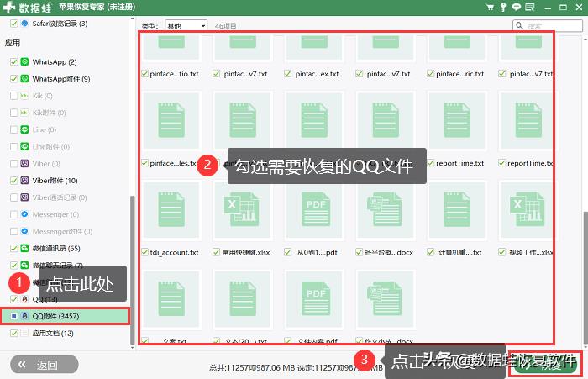Click the Viber通话记录 (0) icon
Image resolution: width=588 pixels, height=379 pixels.
pyautogui.click(x=24, y=197)
